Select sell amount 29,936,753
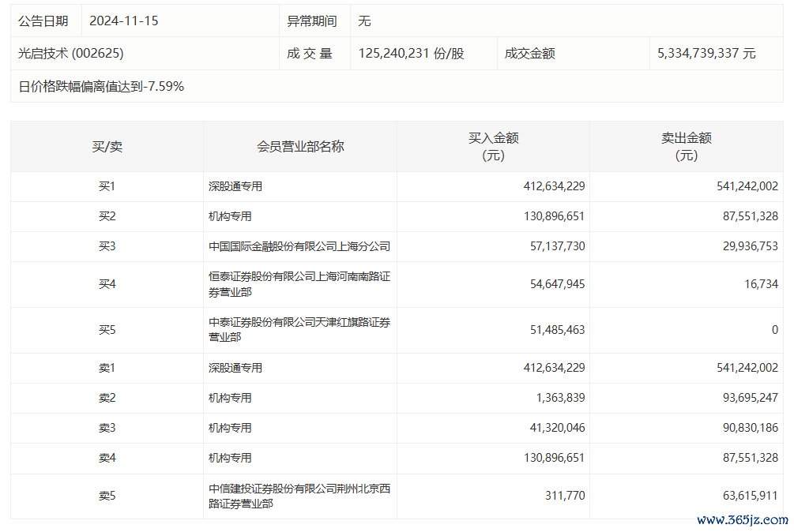The width and height of the screenshot is (794, 532). pyautogui.click(x=751, y=246)
